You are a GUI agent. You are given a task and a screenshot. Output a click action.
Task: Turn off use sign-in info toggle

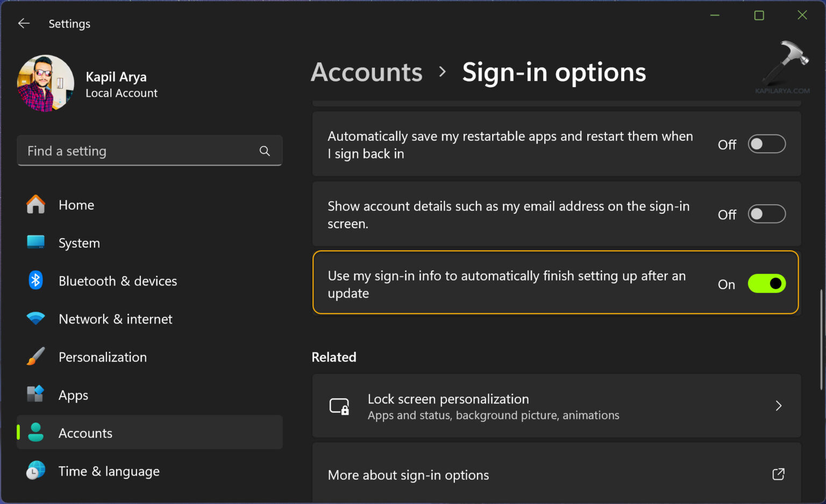[767, 284]
